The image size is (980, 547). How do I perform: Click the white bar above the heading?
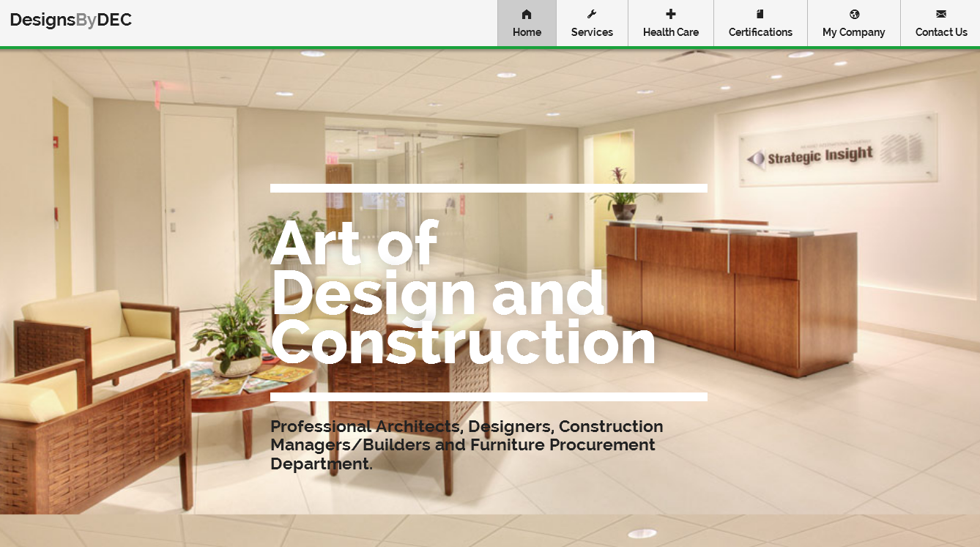point(489,188)
